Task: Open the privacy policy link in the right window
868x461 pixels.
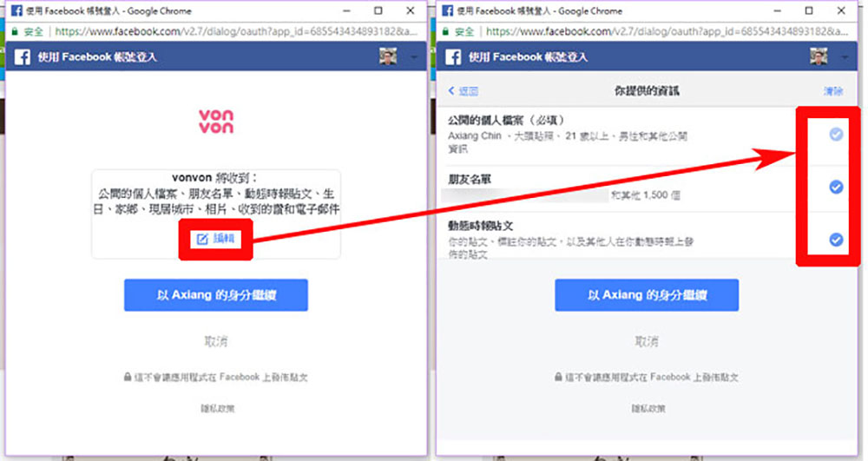Action: coord(648,408)
